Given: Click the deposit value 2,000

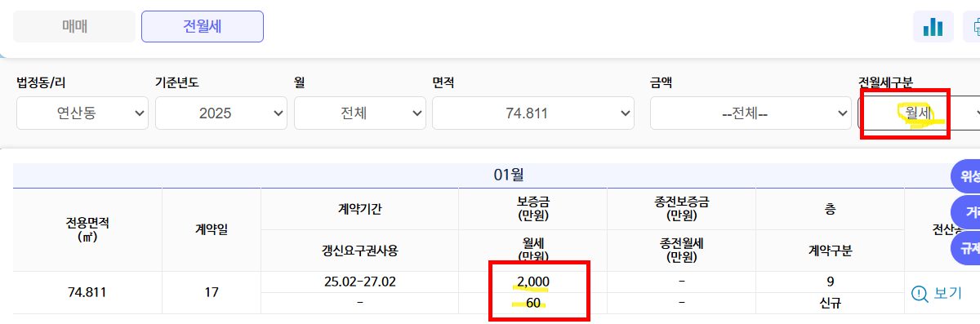Looking at the screenshot, I should point(533,282).
